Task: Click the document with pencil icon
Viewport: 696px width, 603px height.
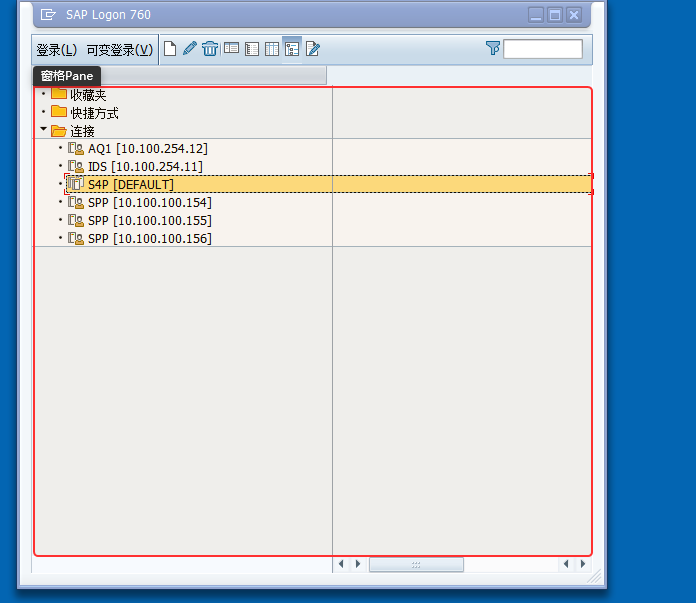Action: point(312,49)
